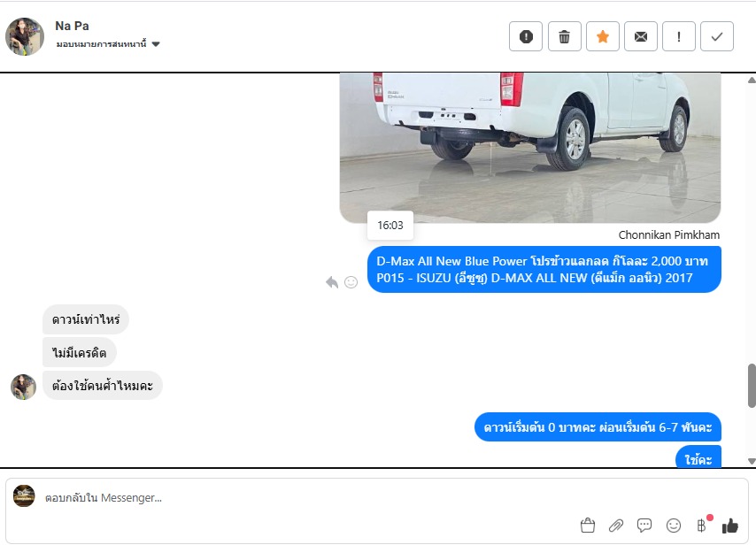This screenshot has width=756, height=545.
Task: Select the message ดาวน์เท่าไหร่
Action: coord(86,319)
